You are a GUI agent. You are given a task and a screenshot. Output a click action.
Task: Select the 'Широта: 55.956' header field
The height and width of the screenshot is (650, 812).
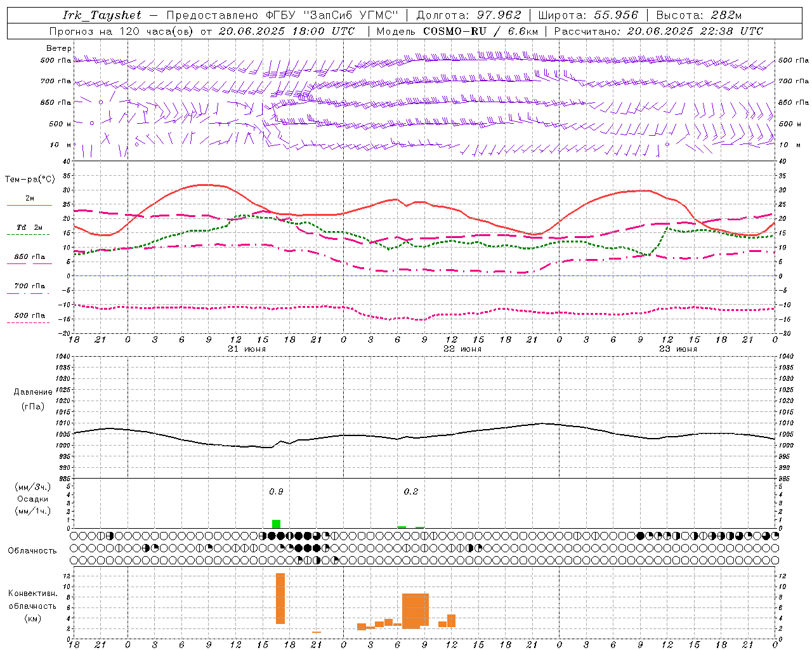[x=588, y=15]
